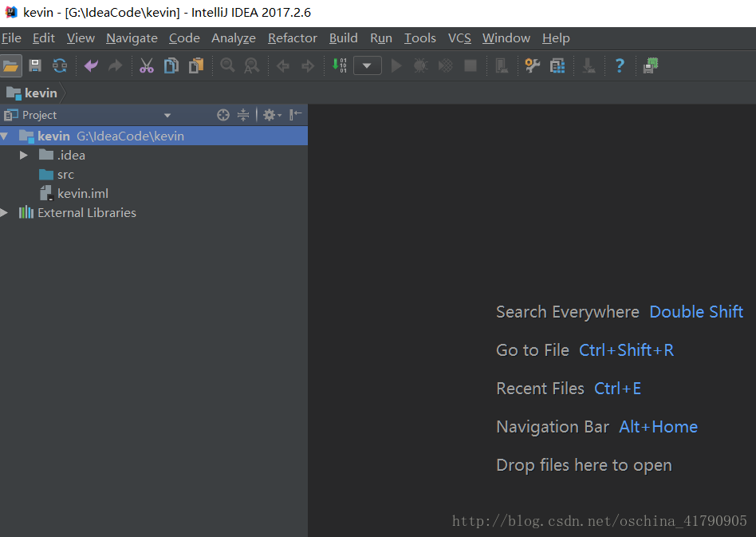Paste from clipboard via toolbar icon
The height and width of the screenshot is (537, 756).
tap(195, 65)
